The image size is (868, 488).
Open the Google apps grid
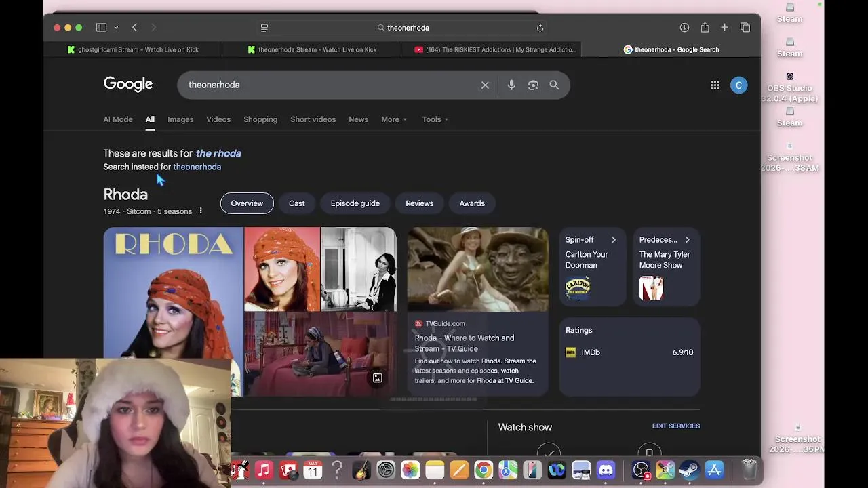point(715,85)
